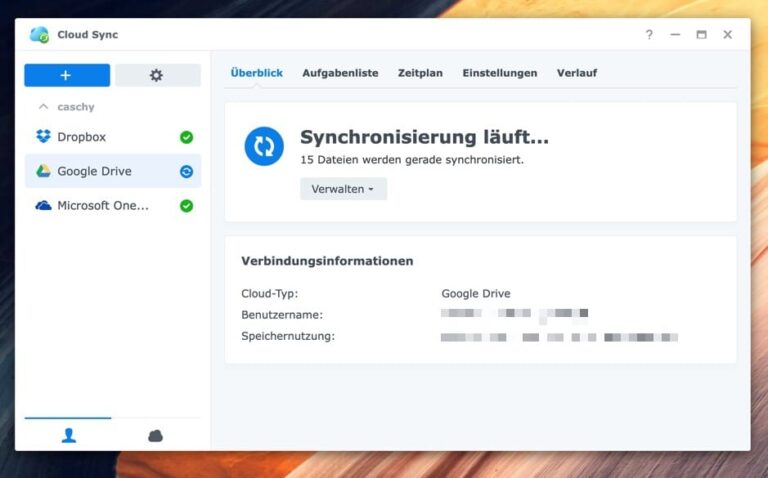Click the Microsoft OneDrive cloud icon
768x478 pixels.
pyautogui.click(x=43, y=205)
